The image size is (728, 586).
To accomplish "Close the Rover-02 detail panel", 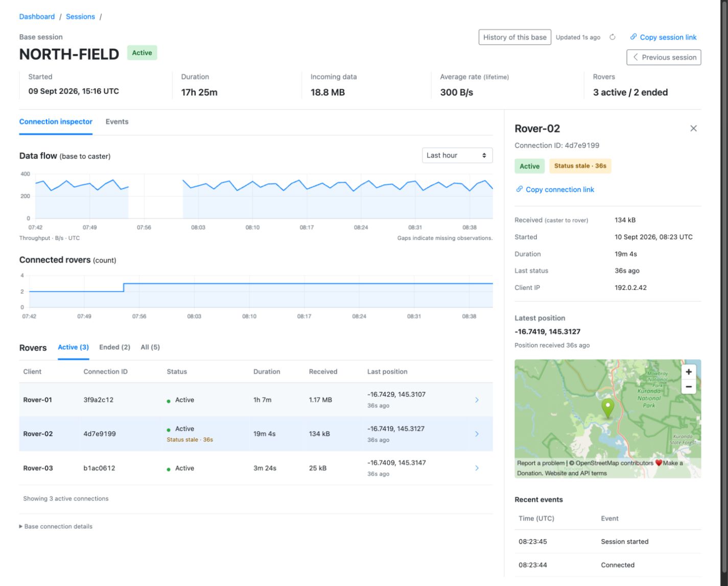I will (693, 129).
